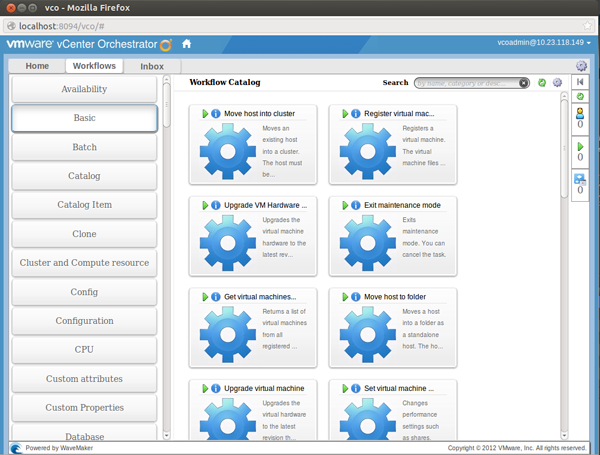Open the vcoadmin user dropdown
This screenshot has width=600, height=455.
coord(544,42)
